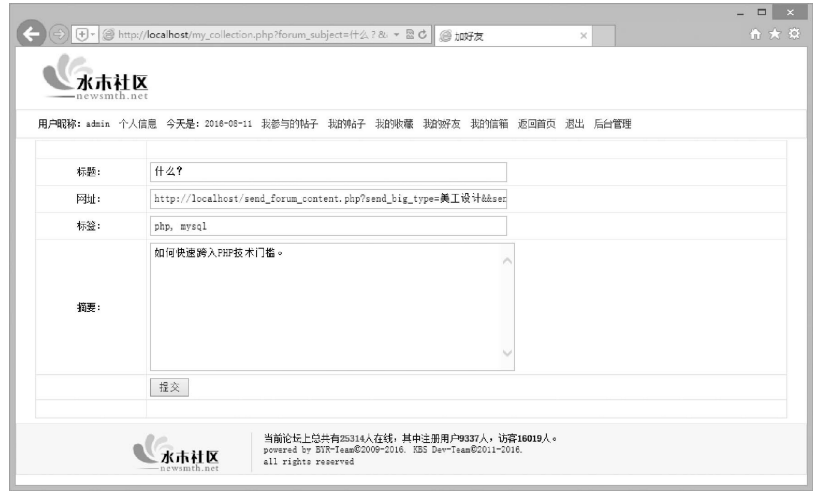Viewport: 818px width, 494px height.
Task: Open the 个人信息 navigation link
Action: pyautogui.click(x=137, y=124)
